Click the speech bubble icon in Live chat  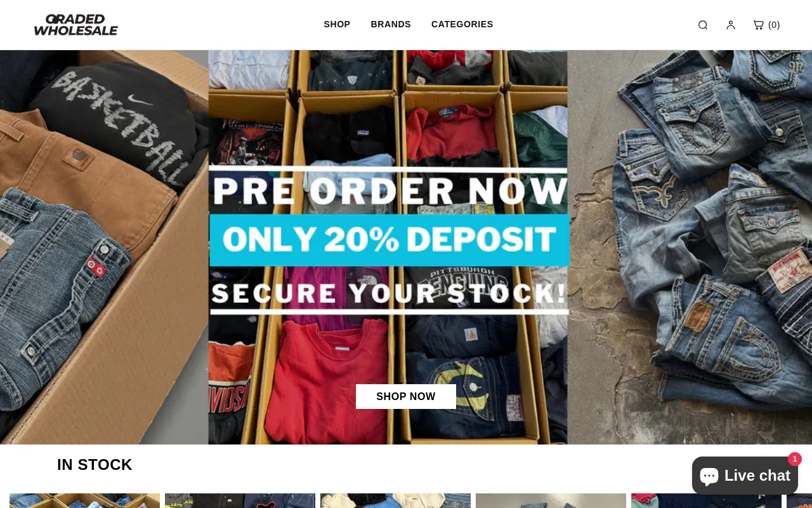pyautogui.click(x=709, y=476)
